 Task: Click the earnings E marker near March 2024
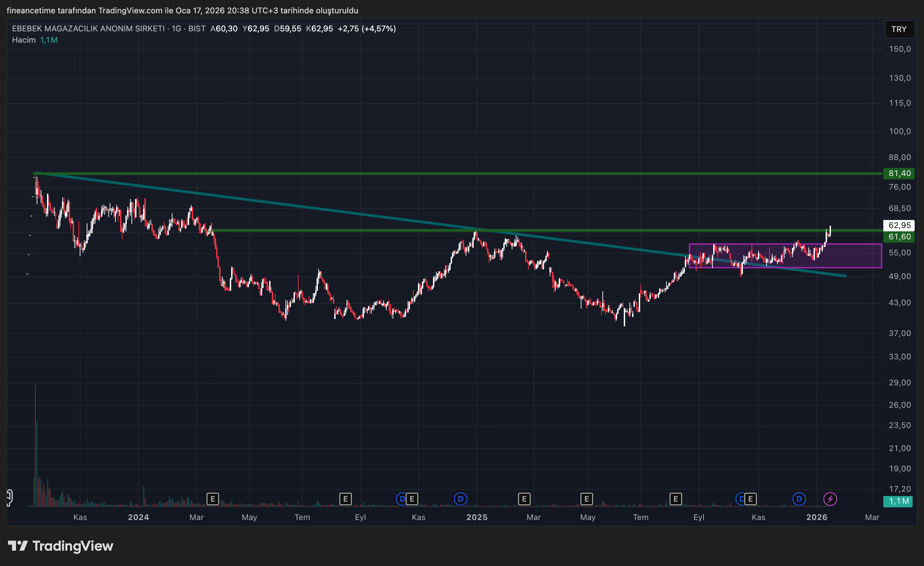(212, 499)
